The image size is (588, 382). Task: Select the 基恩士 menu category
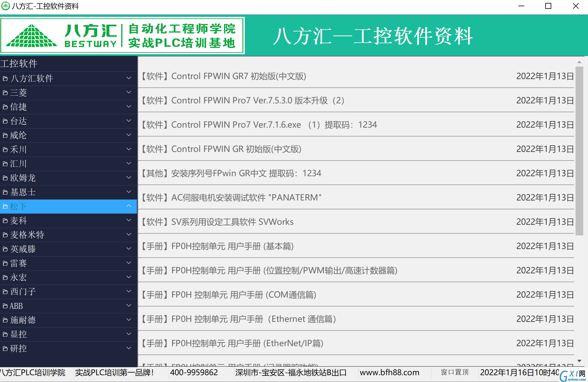[68, 192]
